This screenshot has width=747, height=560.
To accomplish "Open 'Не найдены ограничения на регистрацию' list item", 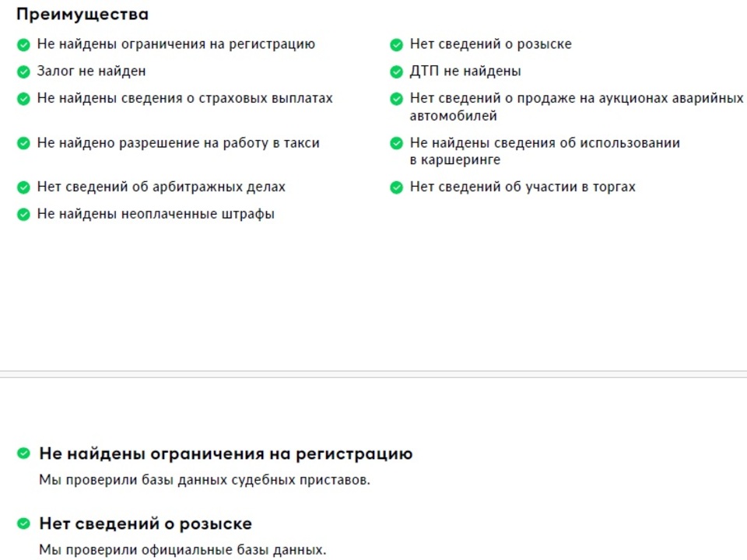I will (176, 44).
